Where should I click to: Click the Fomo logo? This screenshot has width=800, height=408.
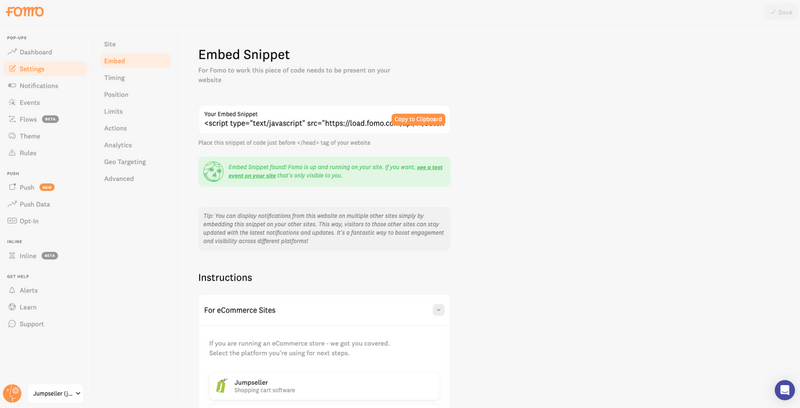click(24, 11)
